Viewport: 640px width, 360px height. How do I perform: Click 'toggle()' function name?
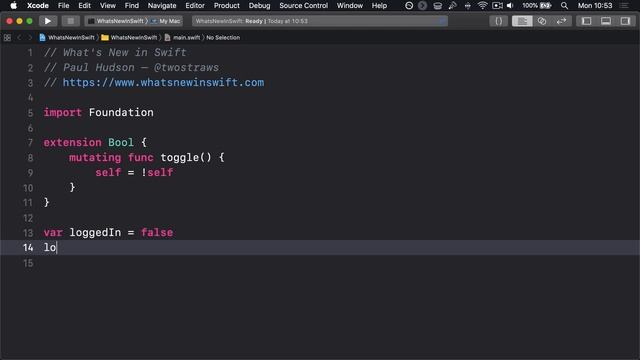click(186, 158)
